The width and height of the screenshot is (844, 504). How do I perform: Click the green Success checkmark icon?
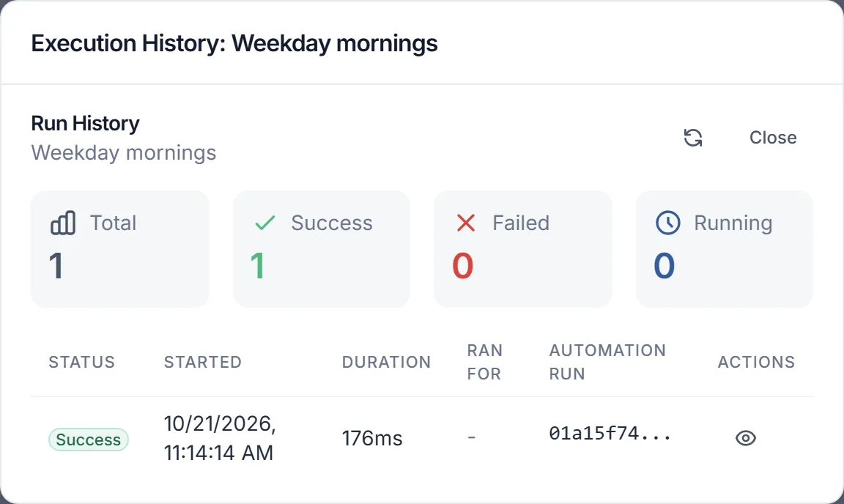264,223
